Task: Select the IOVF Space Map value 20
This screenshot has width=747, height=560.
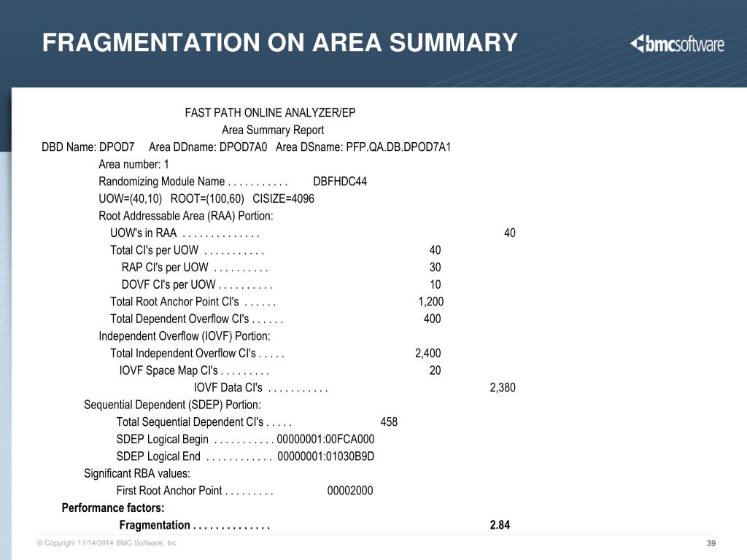Action: [435, 370]
